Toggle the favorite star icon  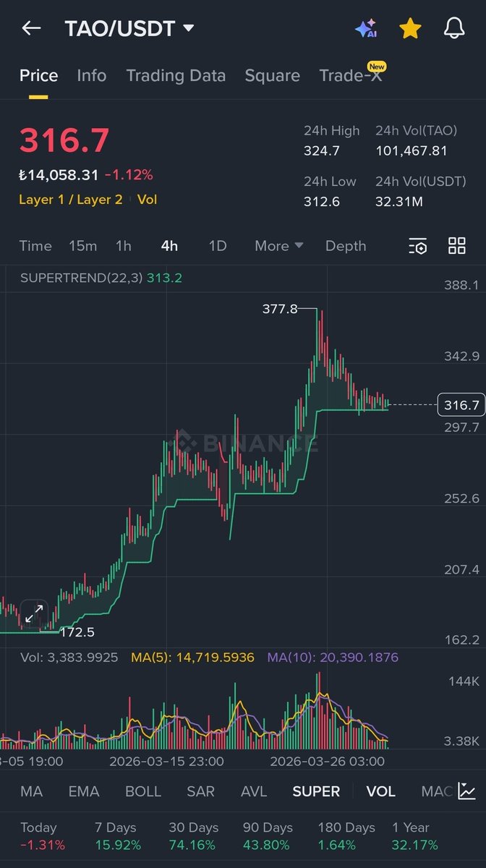(410, 28)
